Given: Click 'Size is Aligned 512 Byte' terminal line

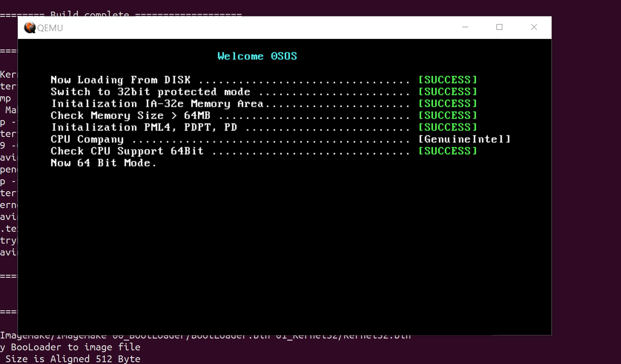Looking at the screenshot, I should click(x=73, y=359).
